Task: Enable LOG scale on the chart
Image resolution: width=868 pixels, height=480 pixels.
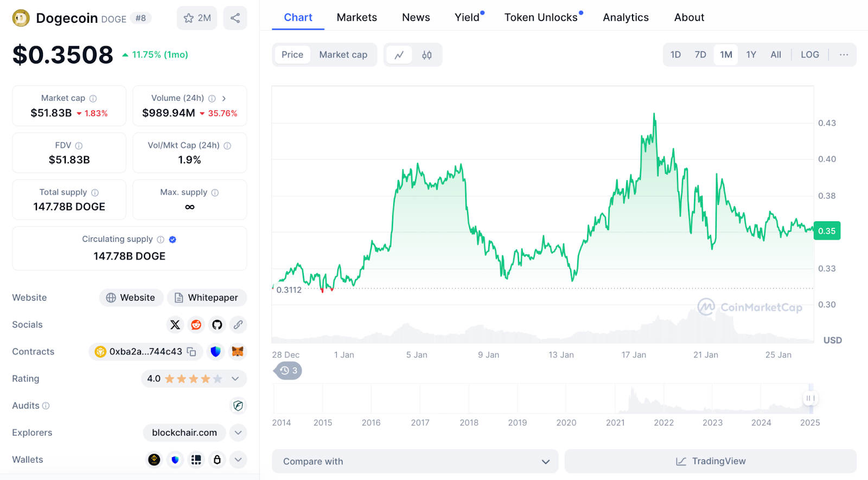Action: (809, 55)
